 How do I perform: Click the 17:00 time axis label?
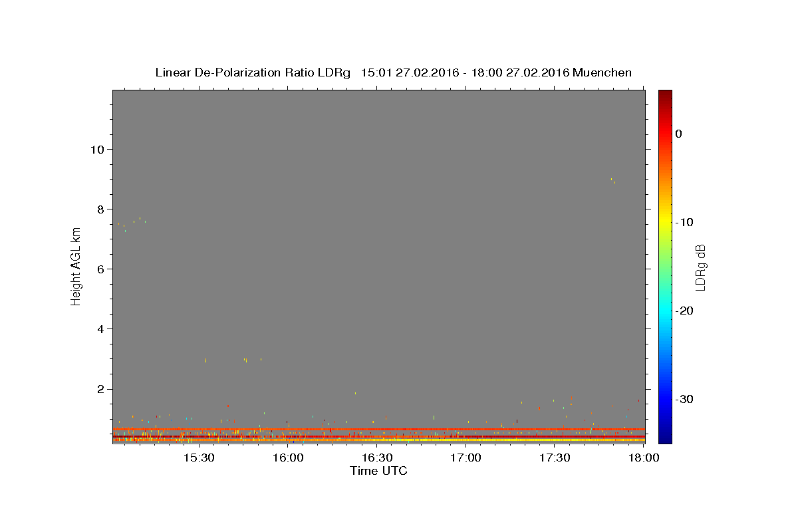click(465, 458)
